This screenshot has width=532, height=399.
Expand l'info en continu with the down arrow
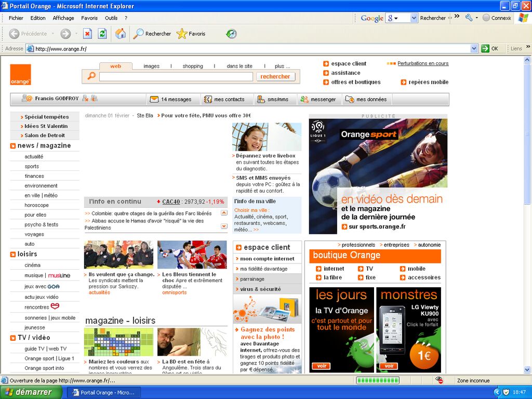click(x=225, y=226)
